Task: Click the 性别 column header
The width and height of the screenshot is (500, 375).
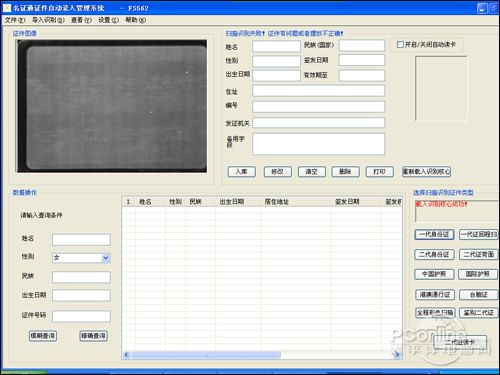Action: click(175, 202)
